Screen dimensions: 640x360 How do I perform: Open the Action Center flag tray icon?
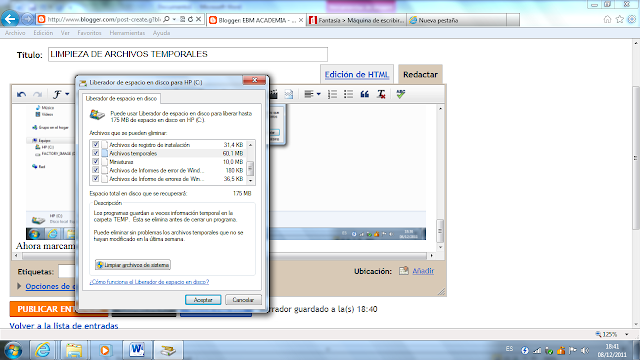(x=573, y=350)
